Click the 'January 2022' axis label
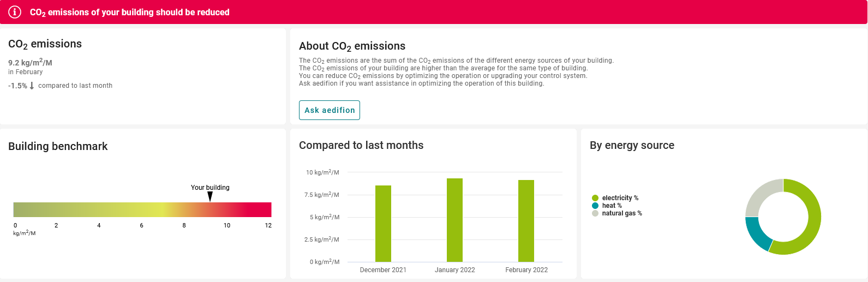 (454, 270)
